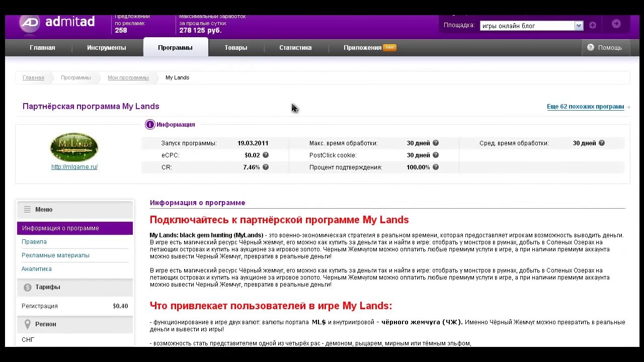Click help icon for Сред. время обработки
644x362 pixels.
pyautogui.click(x=602, y=143)
